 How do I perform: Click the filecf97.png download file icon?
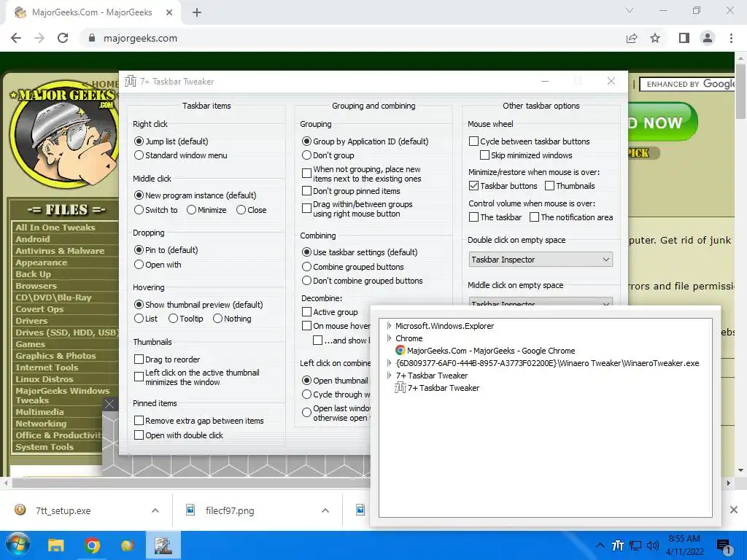[x=190, y=510]
